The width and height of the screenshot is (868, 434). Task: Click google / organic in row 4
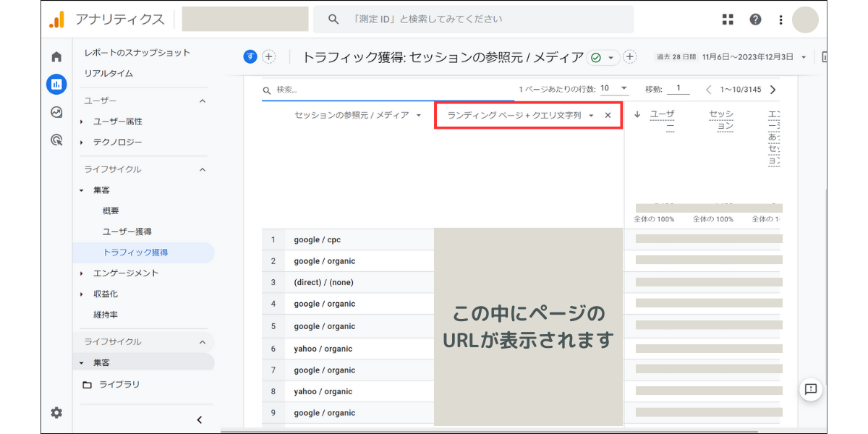point(325,304)
